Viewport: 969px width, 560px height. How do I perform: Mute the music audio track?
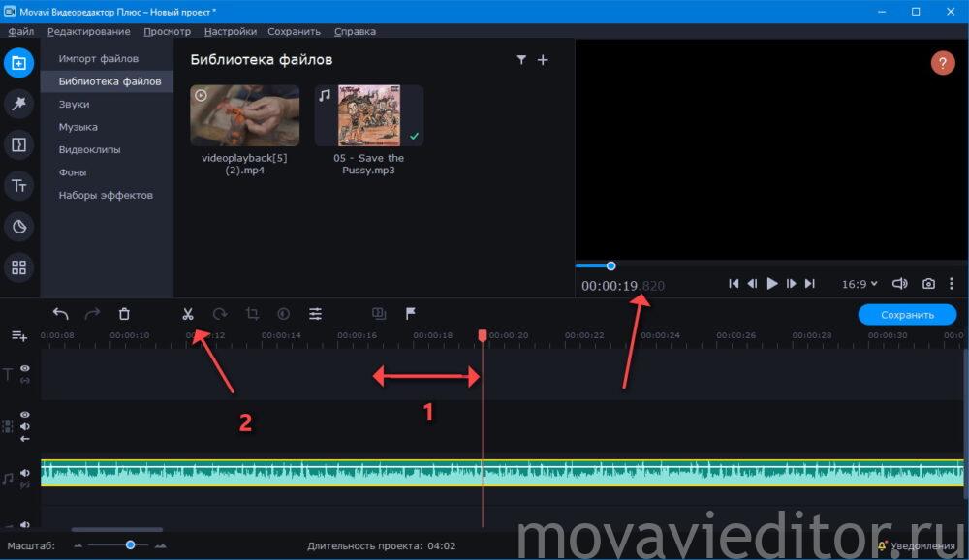pyautogui.click(x=25, y=473)
